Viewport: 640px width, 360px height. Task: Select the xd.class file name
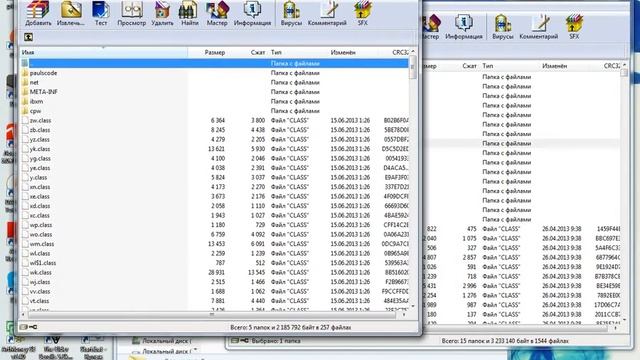click(x=40, y=206)
